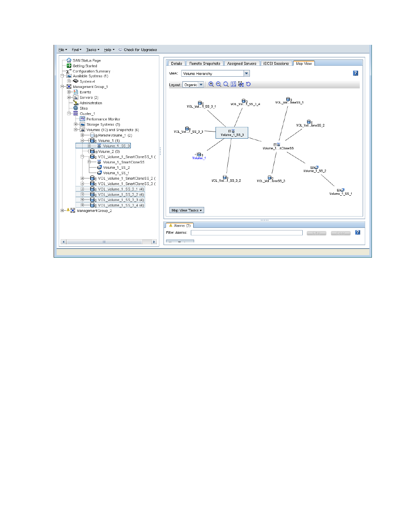Viewport: 400px width, 532px height.
Task: Click the refresh layout circular arrow icon
Action: (248, 84)
